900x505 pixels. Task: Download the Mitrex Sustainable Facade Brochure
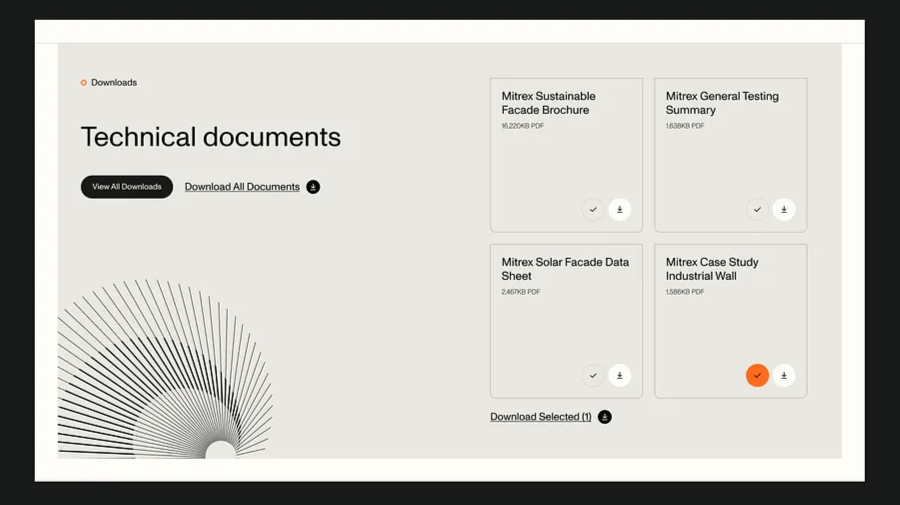[619, 209]
